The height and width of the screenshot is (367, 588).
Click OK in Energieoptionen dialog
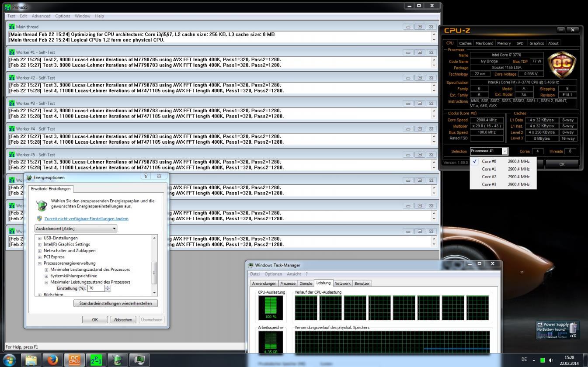coord(95,320)
